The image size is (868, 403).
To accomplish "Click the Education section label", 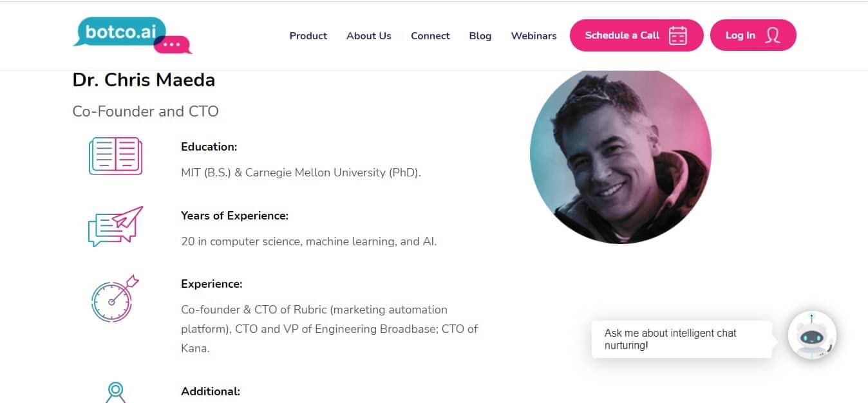I will (x=209, y=147).
